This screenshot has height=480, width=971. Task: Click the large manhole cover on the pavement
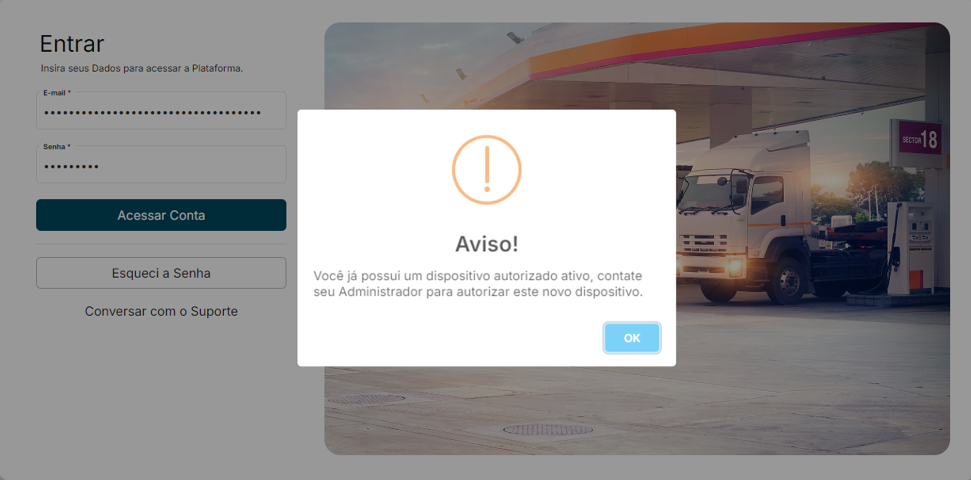(547, 429)
